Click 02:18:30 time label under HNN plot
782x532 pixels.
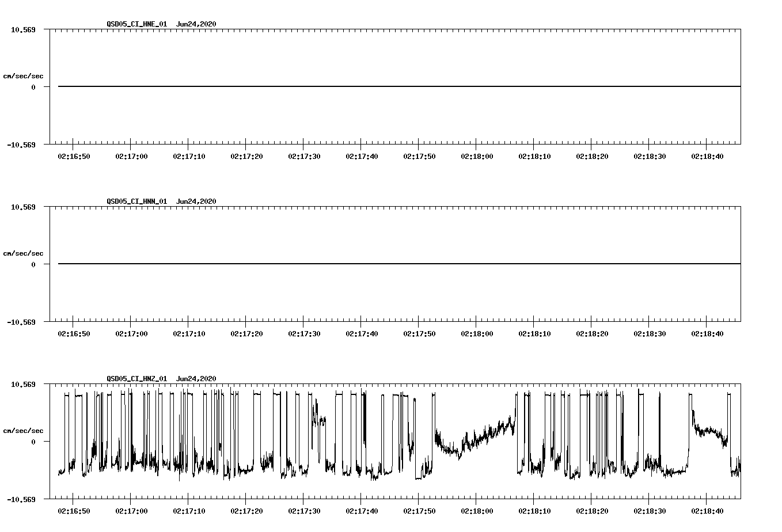650,333
